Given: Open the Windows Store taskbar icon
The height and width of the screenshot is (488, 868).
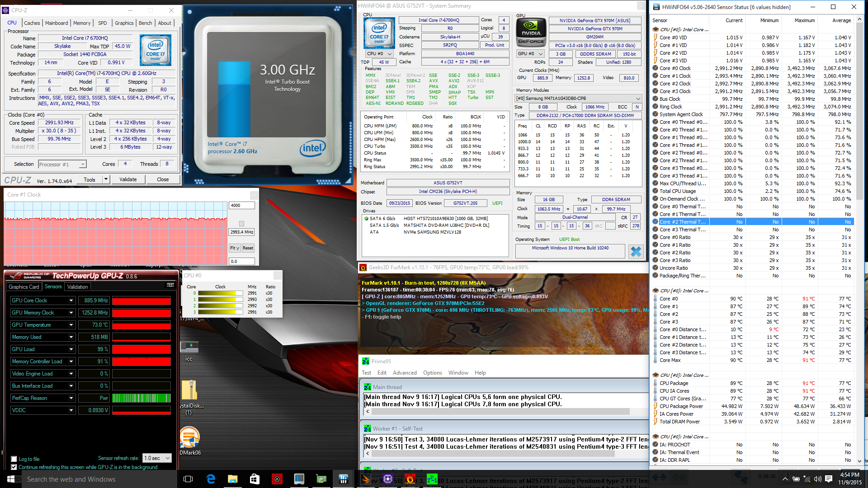Looking at the screenshot, I should click(255, 479).
